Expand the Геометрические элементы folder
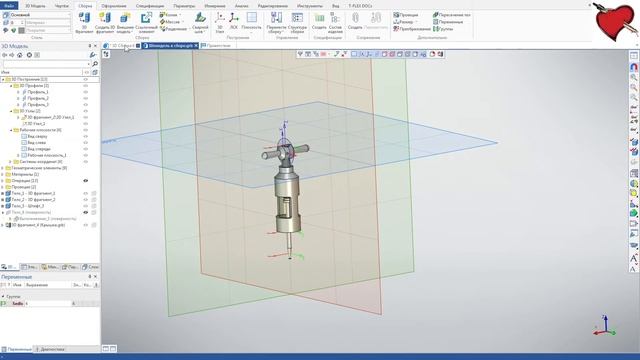 coord(3,168)
